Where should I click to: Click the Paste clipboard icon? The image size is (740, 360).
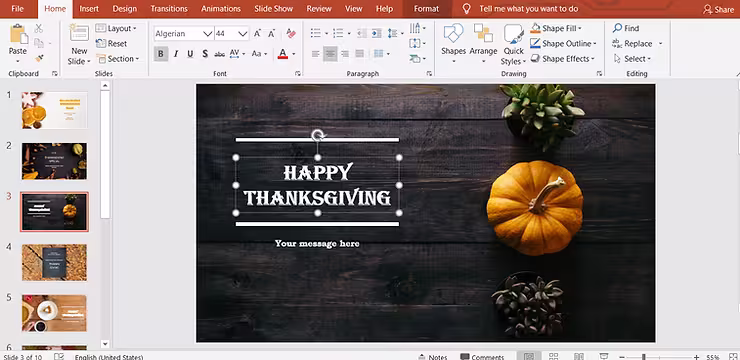click(x=18, y=35)
